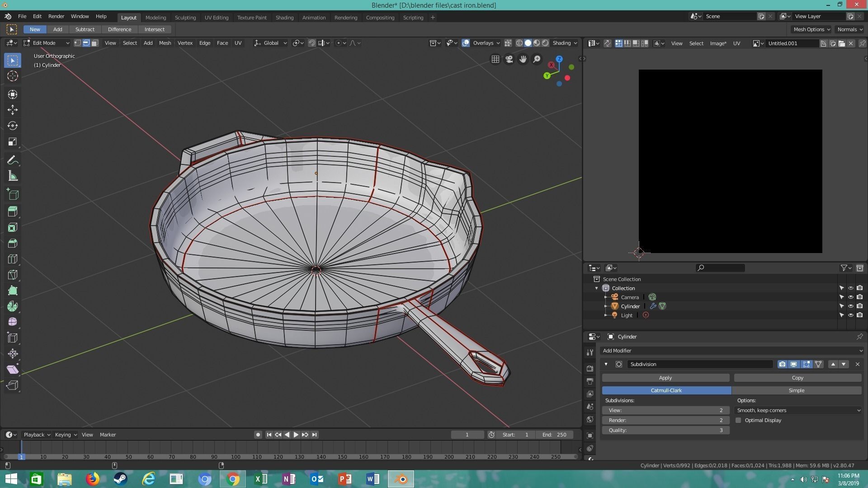Open the Render menu
Screen dimensions: 868x488
point(56,16)
